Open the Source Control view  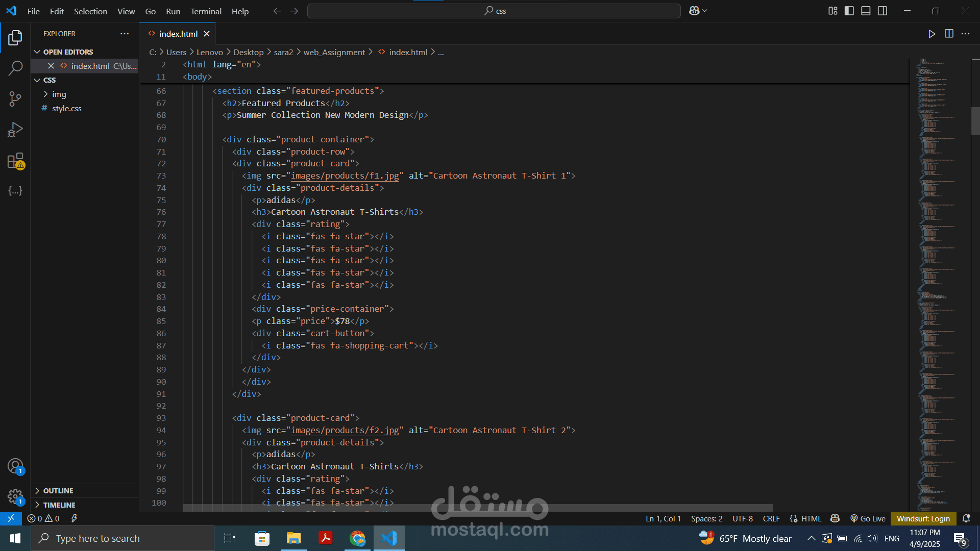coord(15,98)
